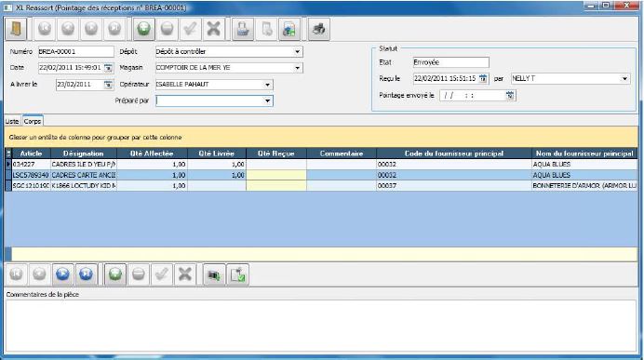Switch to the Liste tab
The width and height of the screenshot is (644, 360).
(12, 121)
